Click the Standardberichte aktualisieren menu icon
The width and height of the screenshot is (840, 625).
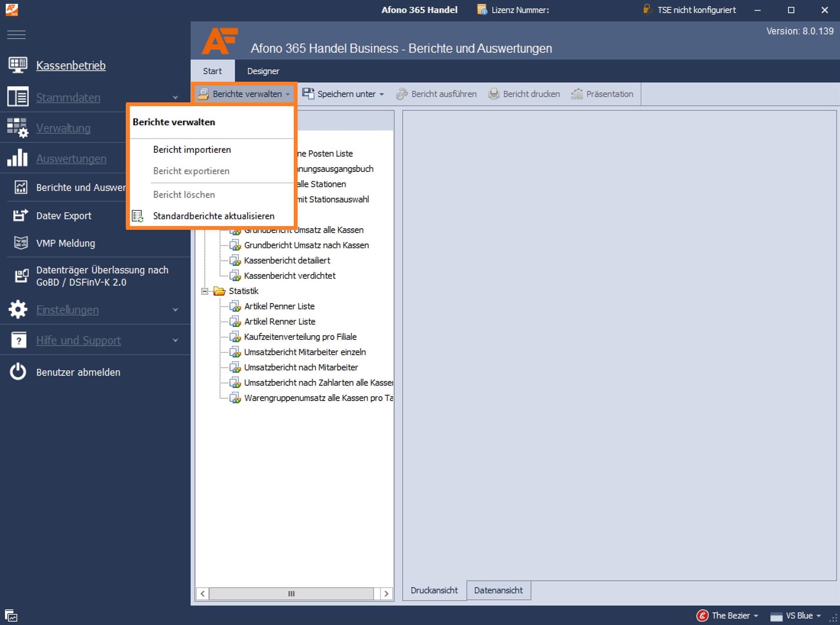138,216
